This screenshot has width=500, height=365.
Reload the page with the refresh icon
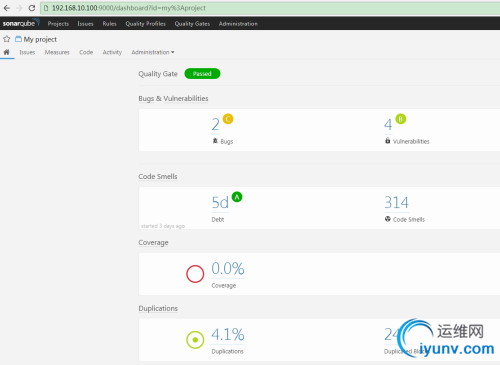[x=32, y=8]
